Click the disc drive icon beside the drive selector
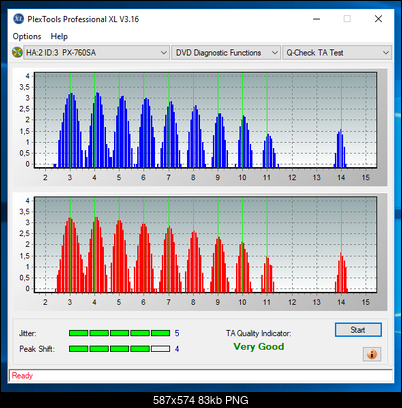This screenshot has width=402, height=408. (x=17, y=52)
